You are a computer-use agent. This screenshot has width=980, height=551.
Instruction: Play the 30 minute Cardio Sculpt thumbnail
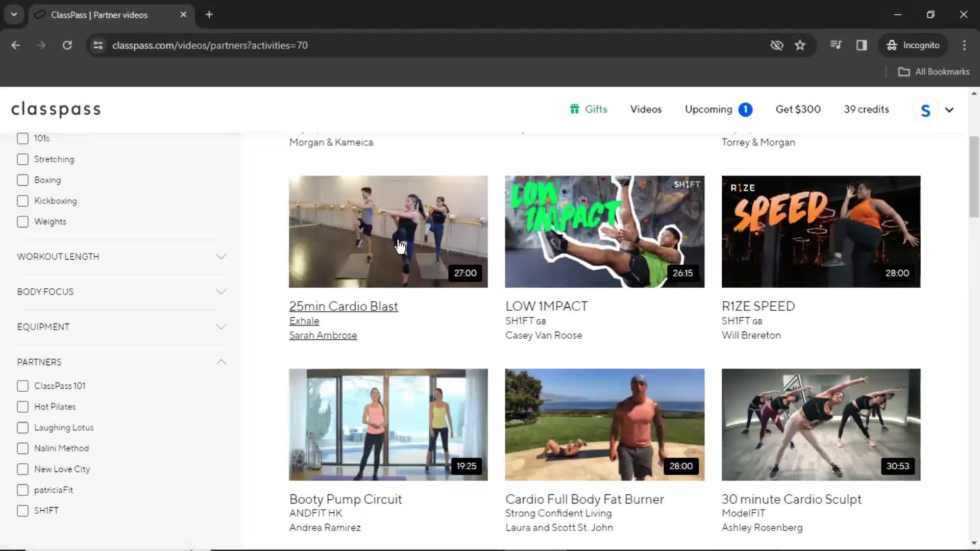coord(821,424)
